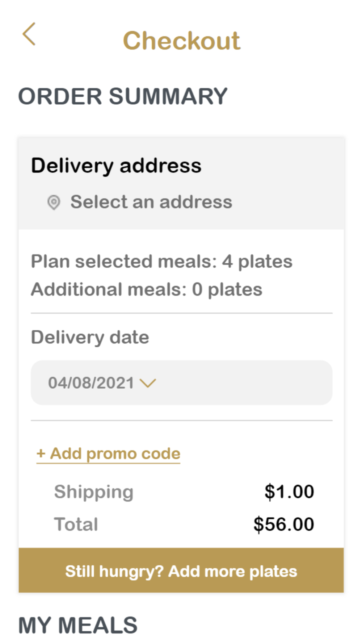Screen dimensions: 362x644
Task: Click the Add promo code link
Action: pos(115,453)
